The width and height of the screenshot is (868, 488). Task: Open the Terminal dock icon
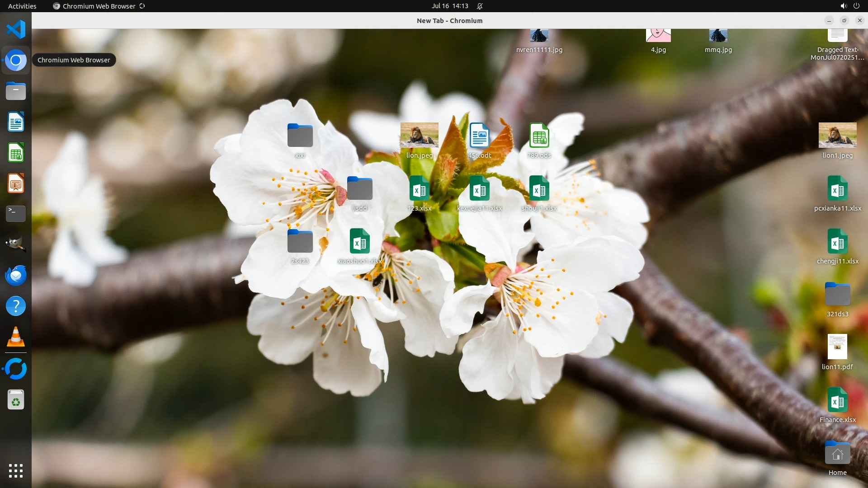tap(16, 214)
